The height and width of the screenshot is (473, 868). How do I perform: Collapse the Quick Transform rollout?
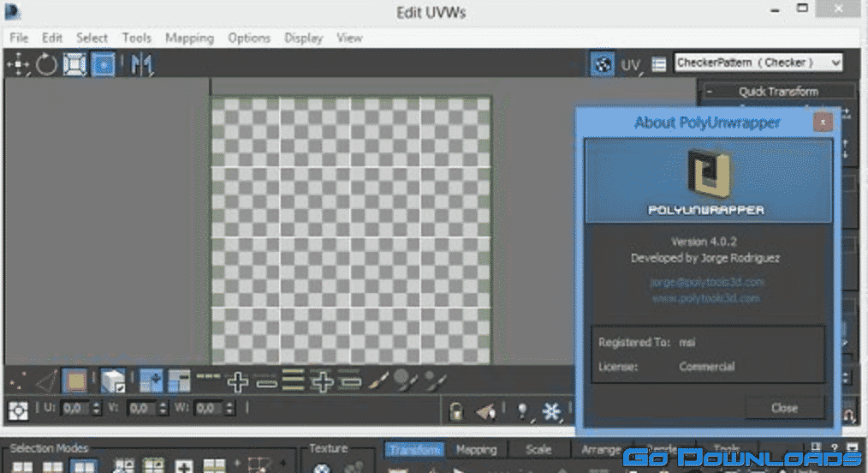(x=710, y=92)
